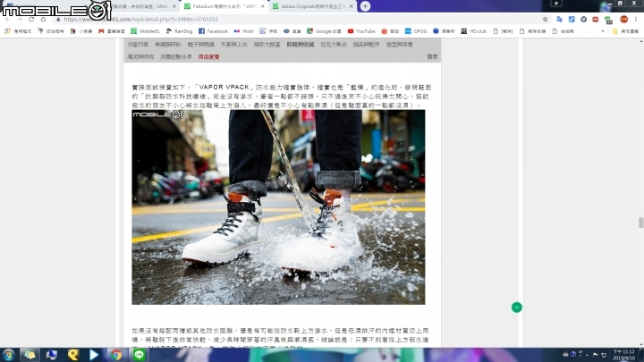Viewport: 644px width, 362px height.
Task: Open the RainDog bookmark
Action: (x=179, y=31)
